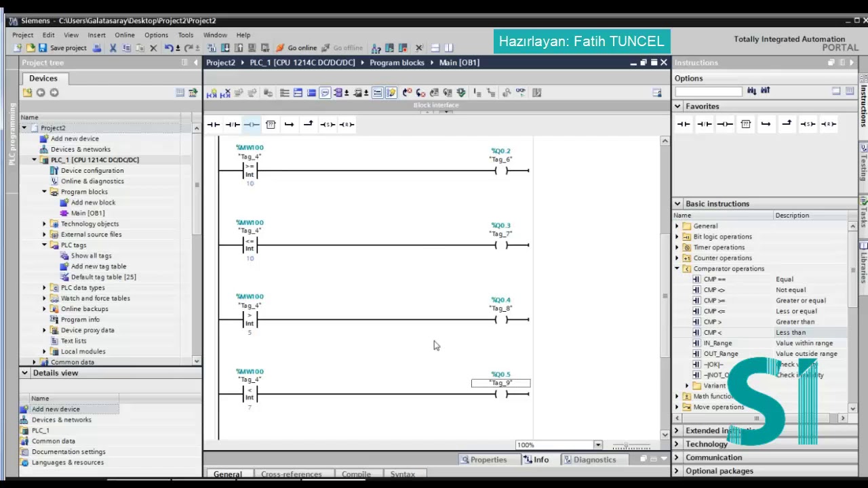Insert set coil from editor toolbar

(328, 124)
